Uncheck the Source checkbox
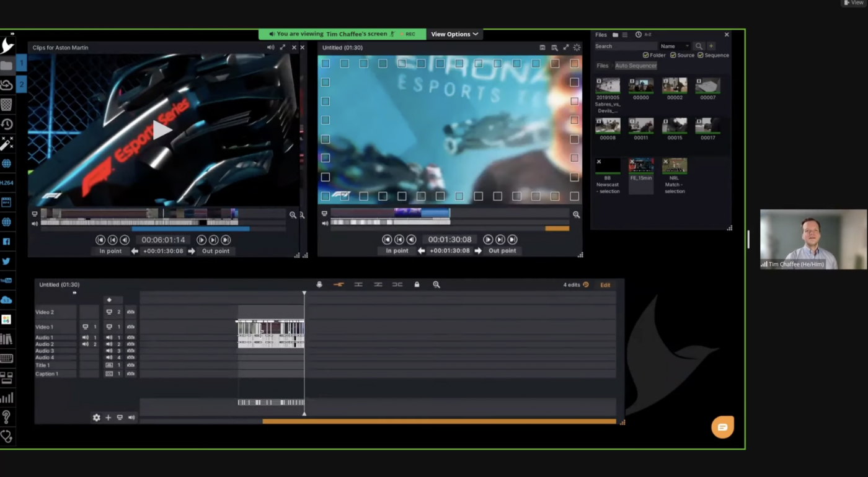Screen dimensions: 868x477 673,55
